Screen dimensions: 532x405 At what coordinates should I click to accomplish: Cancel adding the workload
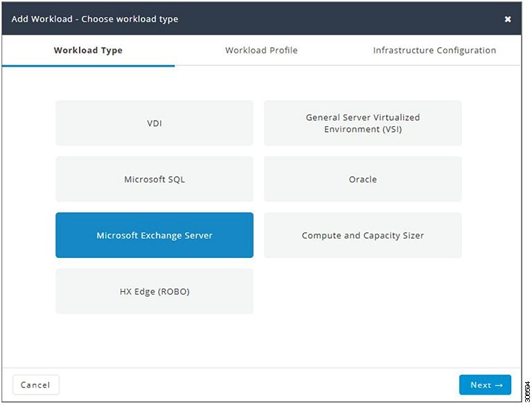[x=35, y=385]
